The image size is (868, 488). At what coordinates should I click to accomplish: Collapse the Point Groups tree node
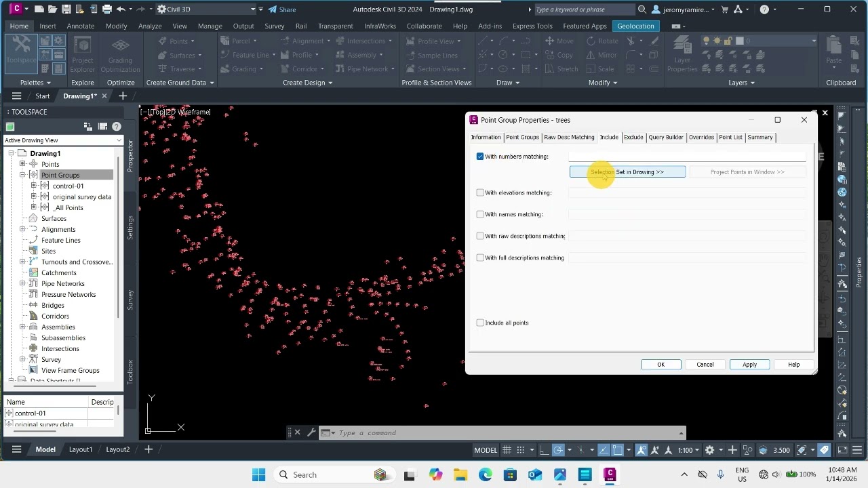pos(22,175)
